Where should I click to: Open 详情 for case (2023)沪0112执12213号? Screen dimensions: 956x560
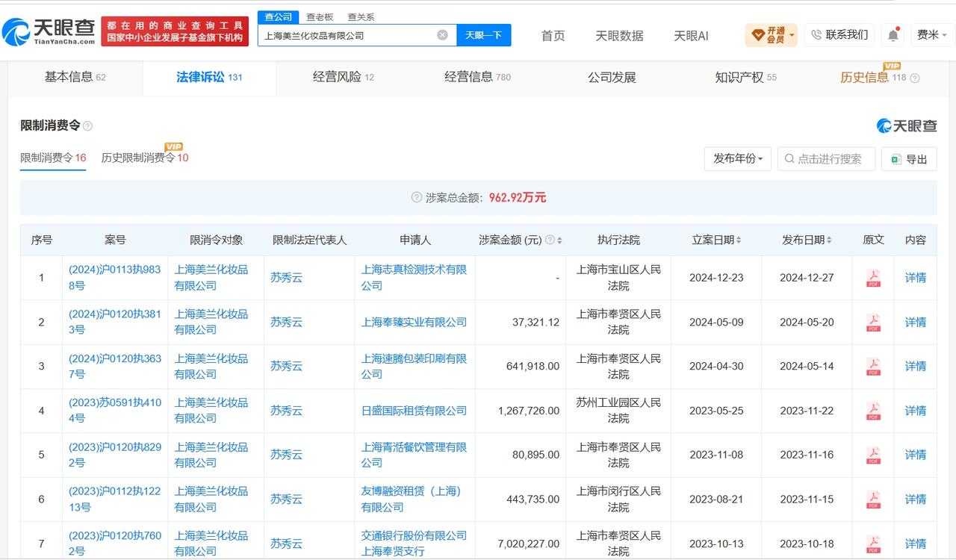coord(916,500)
